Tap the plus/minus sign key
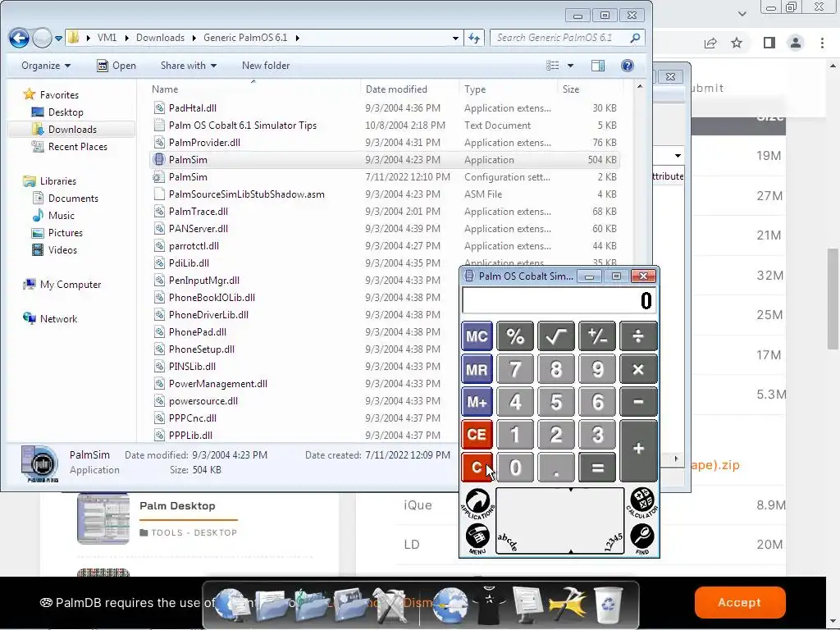This screenshot has width=840, height=630. 597,336
